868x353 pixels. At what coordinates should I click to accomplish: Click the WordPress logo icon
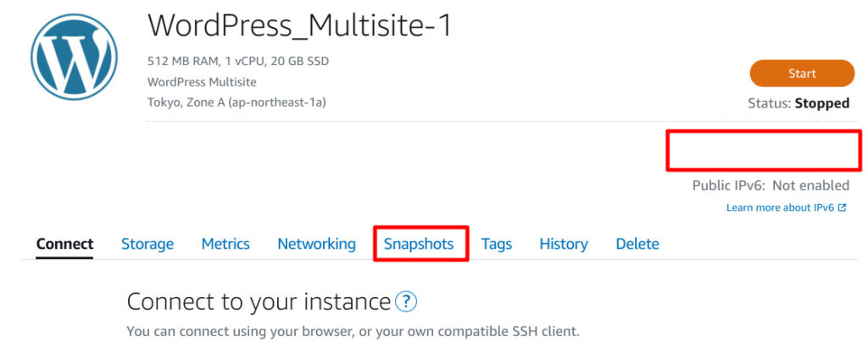tap(75, 58)
